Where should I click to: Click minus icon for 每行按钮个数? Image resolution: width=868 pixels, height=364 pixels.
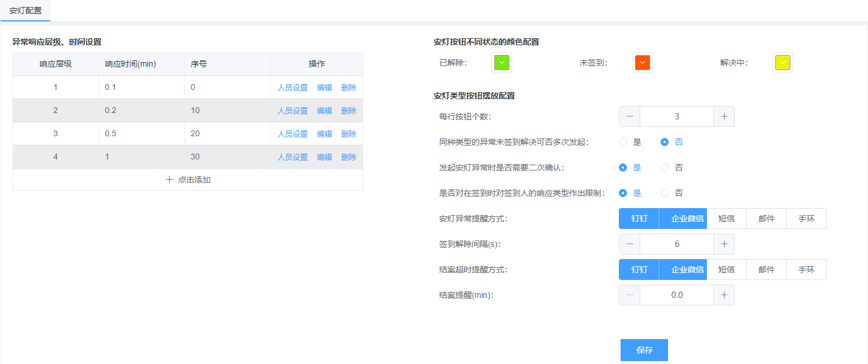tap(629, 117)
